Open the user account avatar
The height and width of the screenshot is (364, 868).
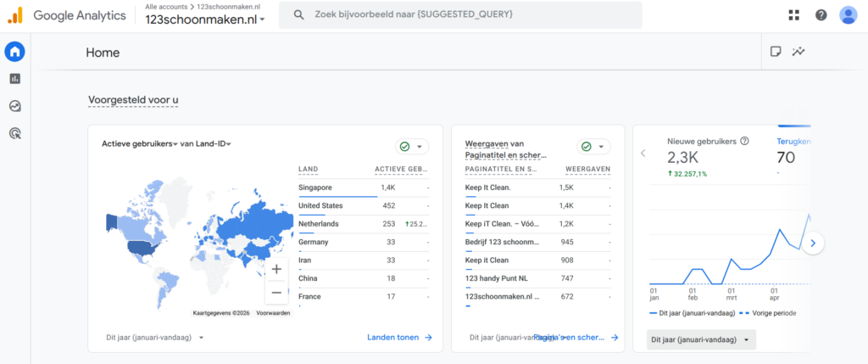point(848,15)
